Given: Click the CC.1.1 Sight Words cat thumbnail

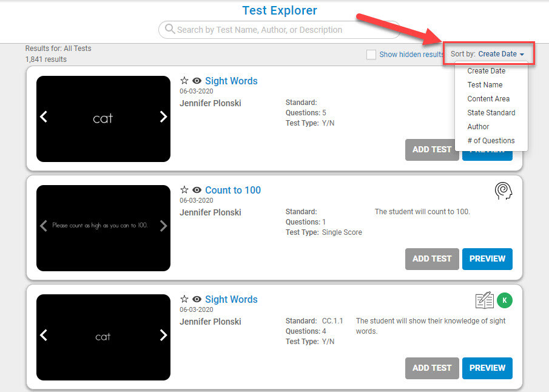Looking at the screenshot, I should coord(103,337).
